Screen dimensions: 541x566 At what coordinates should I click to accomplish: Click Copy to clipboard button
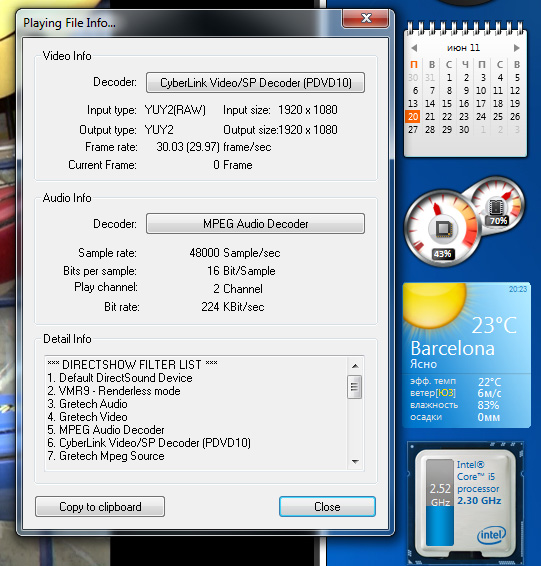point(100,507)
